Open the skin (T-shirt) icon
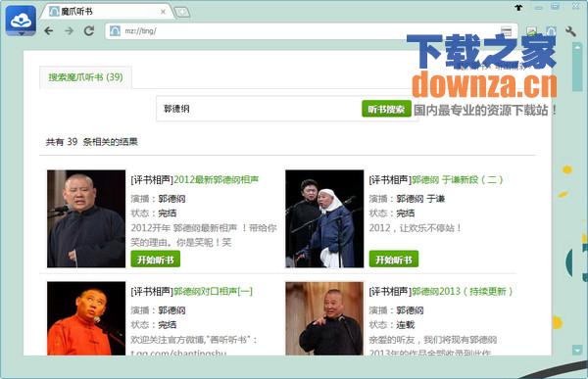Screen dimensions: 588x379 (x=518, y=8)
